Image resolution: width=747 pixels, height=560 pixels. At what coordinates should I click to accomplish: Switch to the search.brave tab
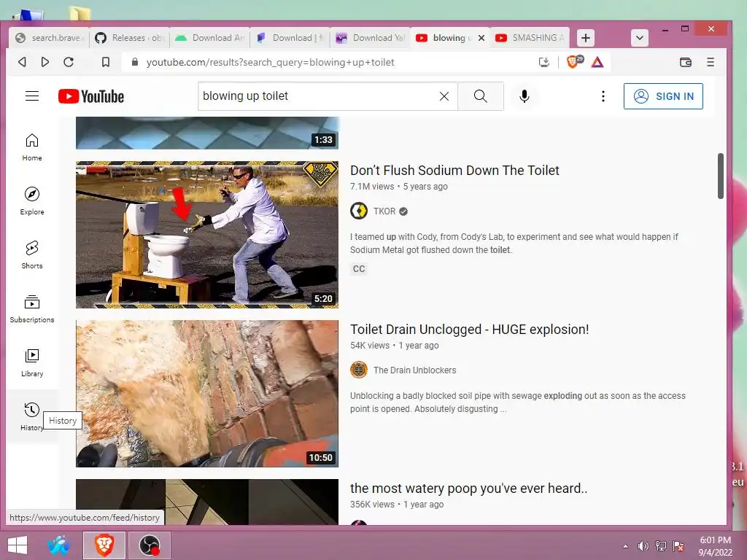click(x=49, y=38)
